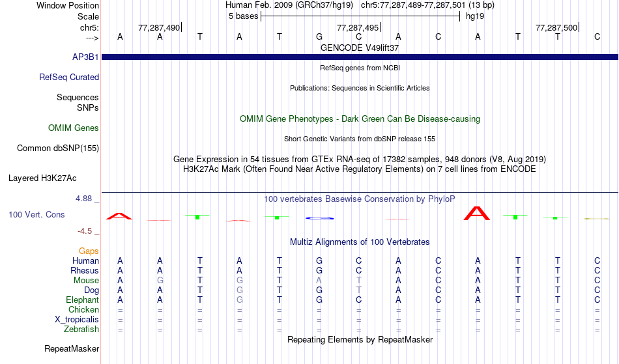Screen dimensions: 619x364
Task: Click the 77,287,490 ruler coordinate
Action: point(159,27)
